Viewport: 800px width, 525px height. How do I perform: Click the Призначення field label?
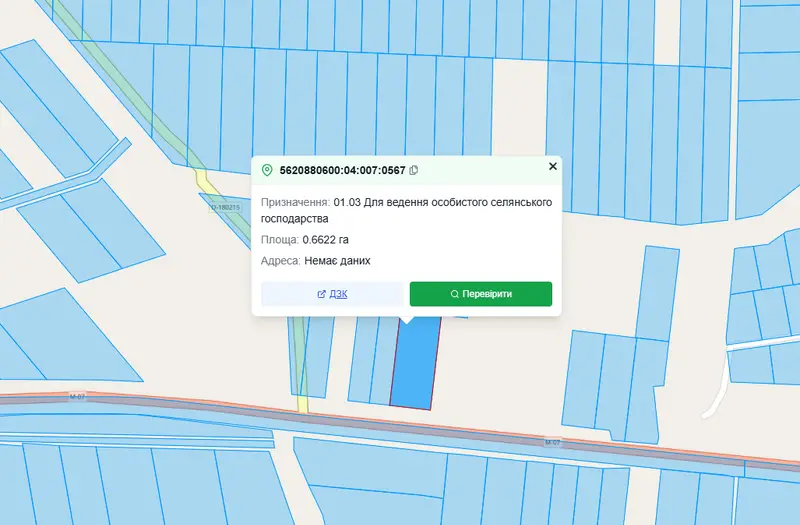295,202
